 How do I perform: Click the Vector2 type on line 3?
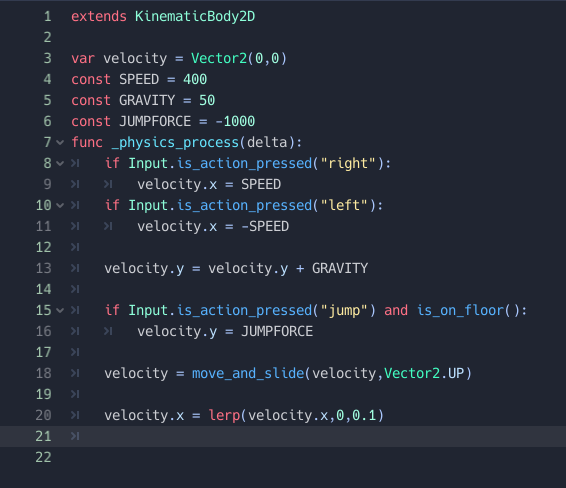(219, 58)
